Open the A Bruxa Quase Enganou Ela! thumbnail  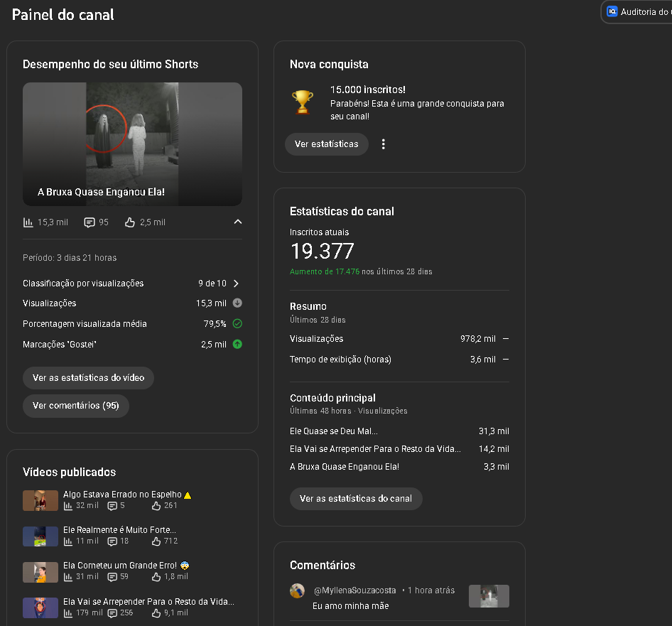pyautogui.click(x=132, y=144)
